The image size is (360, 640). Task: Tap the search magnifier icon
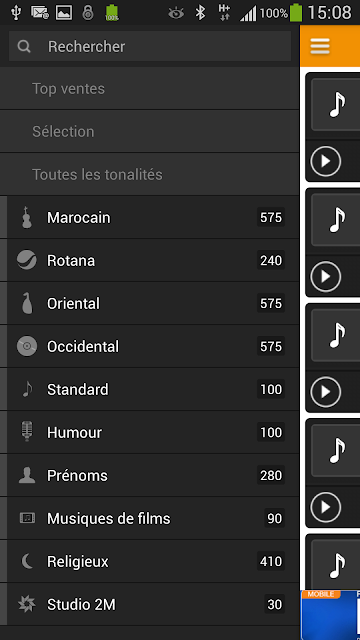[24, 47]
